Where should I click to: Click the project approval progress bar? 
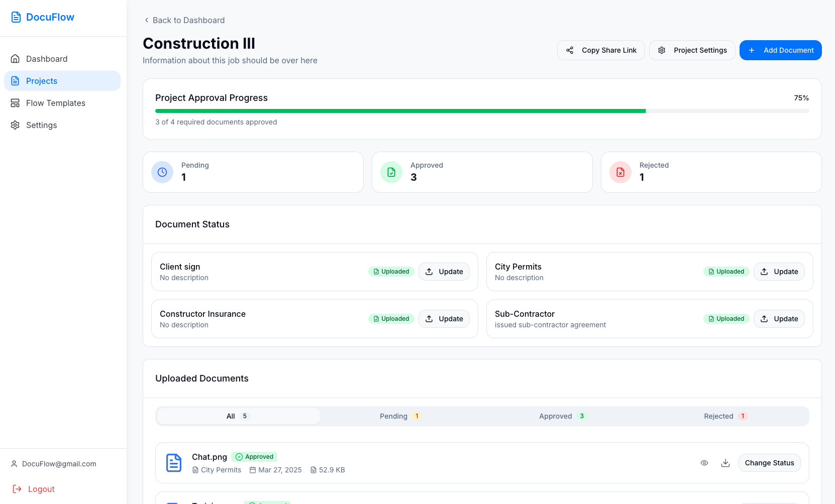click(482, 111)
